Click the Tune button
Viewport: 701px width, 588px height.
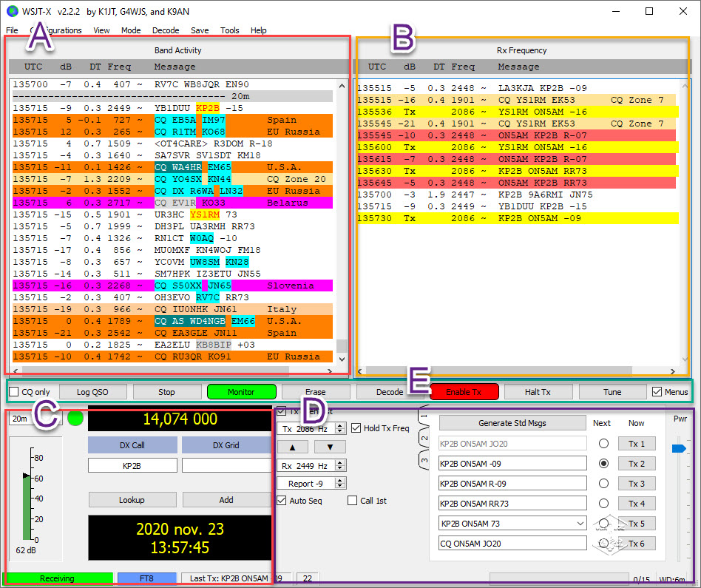click(x=612, y=392)
